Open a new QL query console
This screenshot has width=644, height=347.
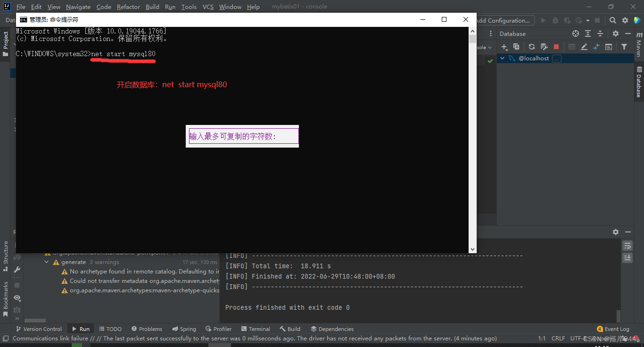608,47
